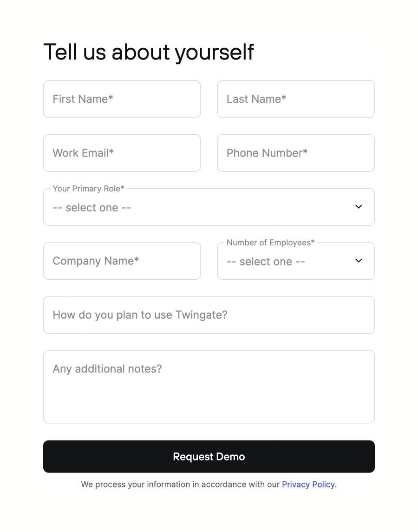Screen dimensions: 418x532
Task: Focus the Work Email field
Action: click(x=122, y=153)
